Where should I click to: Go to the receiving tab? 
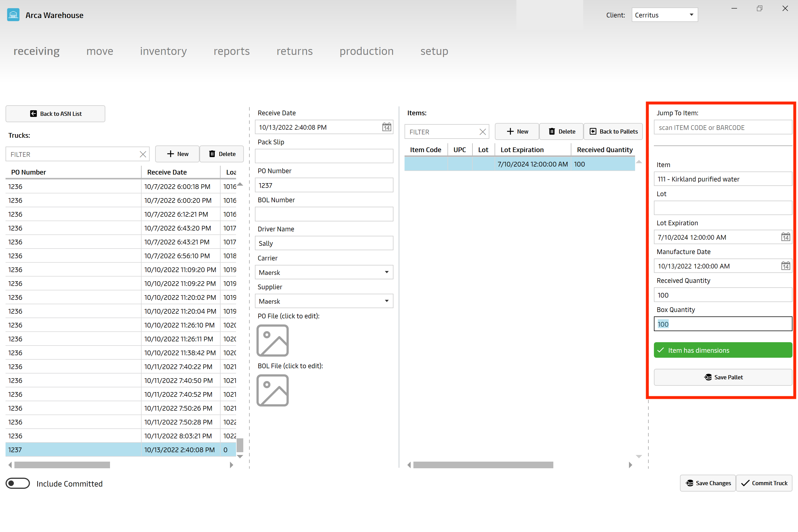pyautogui.click(x=37, y=51)
